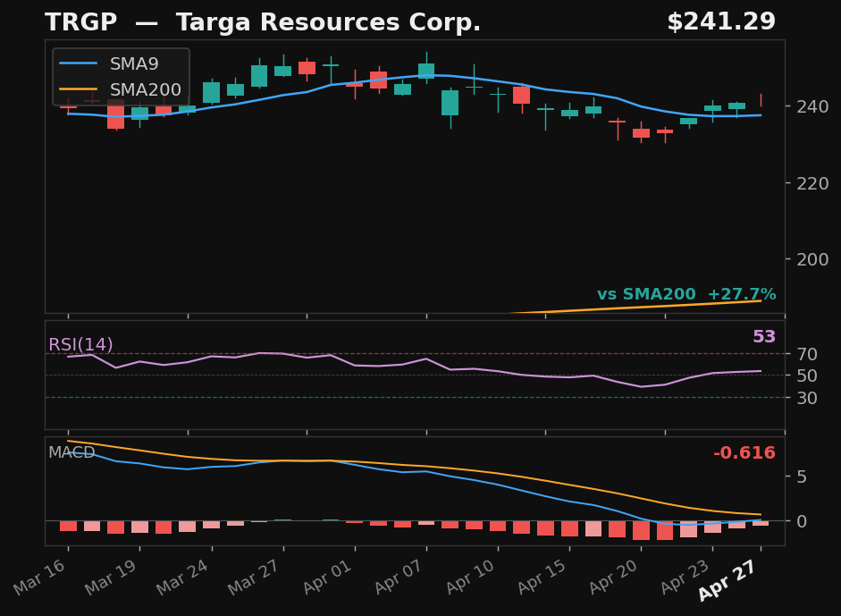Click the MACD indicator label
Image resolution: width=841 pixels, height=616 pixels.
[x=71, y=453]
